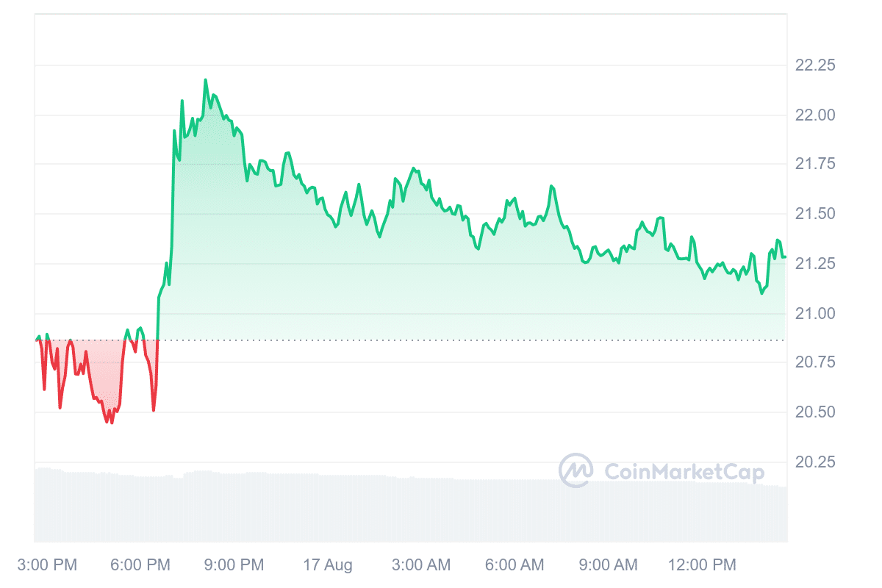Select the 20.50 price axis label

(x=815, y=412)
